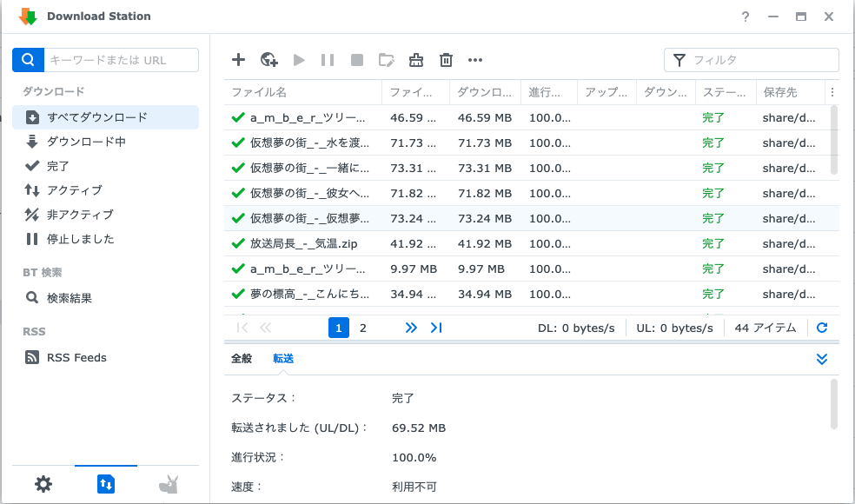Viewport: 855px width, 504px height.
Task: Collapse the details panel with the chevron
Action: pos(821,358)
